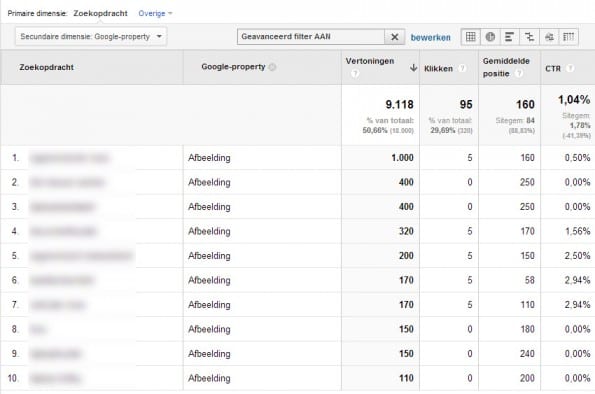Sort by CTR column header

(x=552, y=69)
